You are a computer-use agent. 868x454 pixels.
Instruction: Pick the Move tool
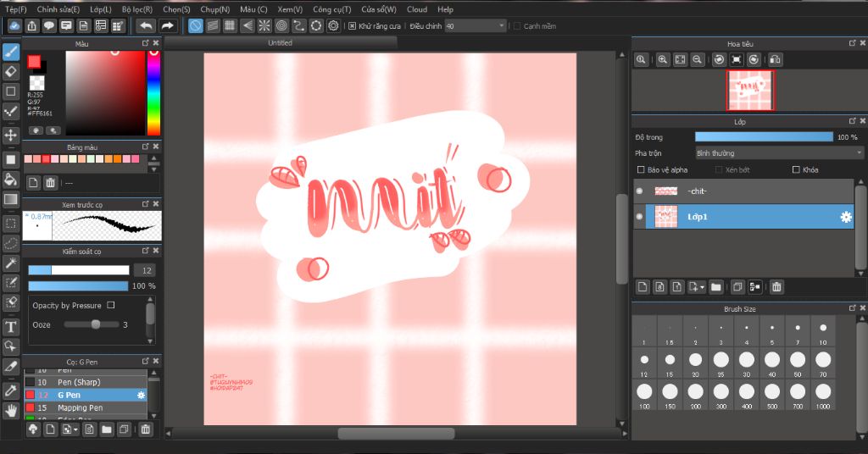[x=11, y=135]
